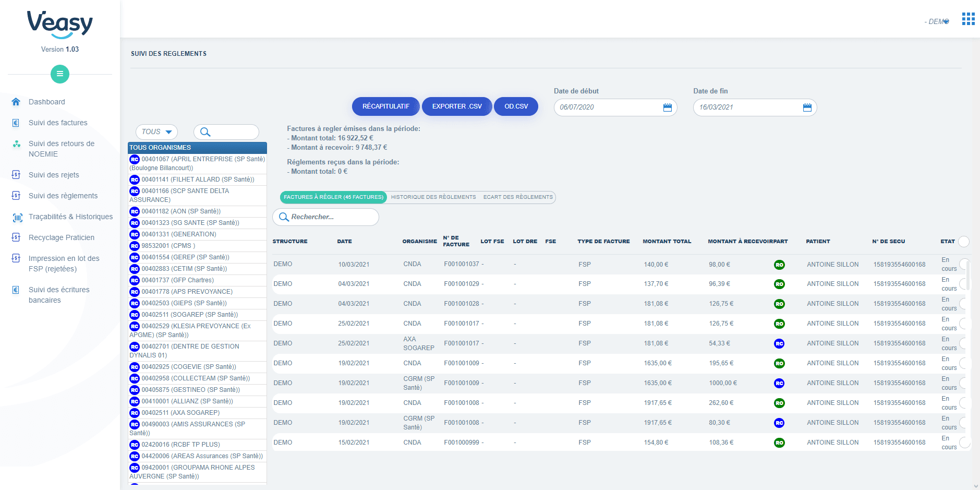The width and height of the screenshot is (980, 490).
Task: Click the Dashboard home icon
Action: [16, 102]
